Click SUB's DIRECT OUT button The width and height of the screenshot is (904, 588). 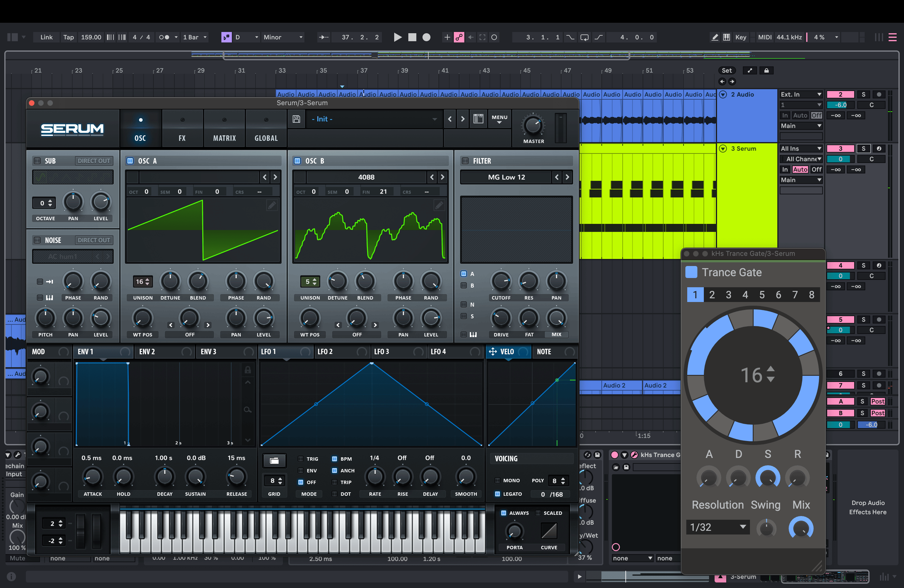[94, 161]
